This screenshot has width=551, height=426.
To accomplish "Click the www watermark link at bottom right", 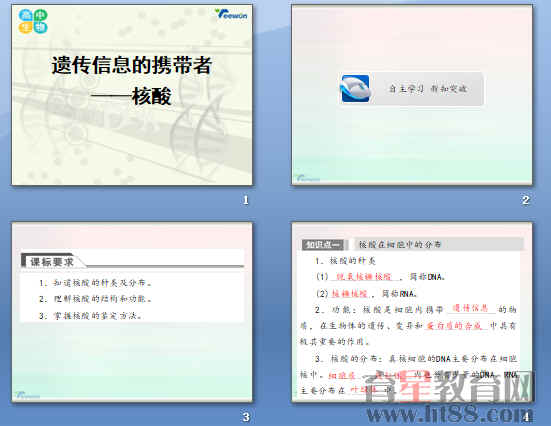I will [x=450, y=414].
